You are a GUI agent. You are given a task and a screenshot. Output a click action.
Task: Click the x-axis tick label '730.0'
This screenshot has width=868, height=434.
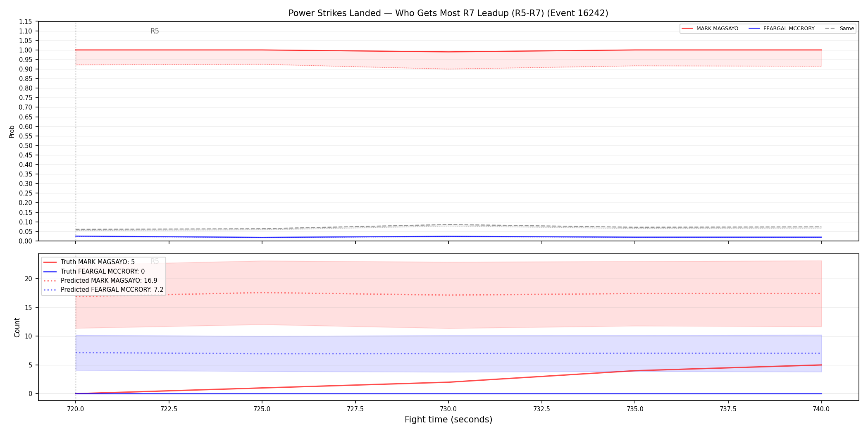click(448, 409)
